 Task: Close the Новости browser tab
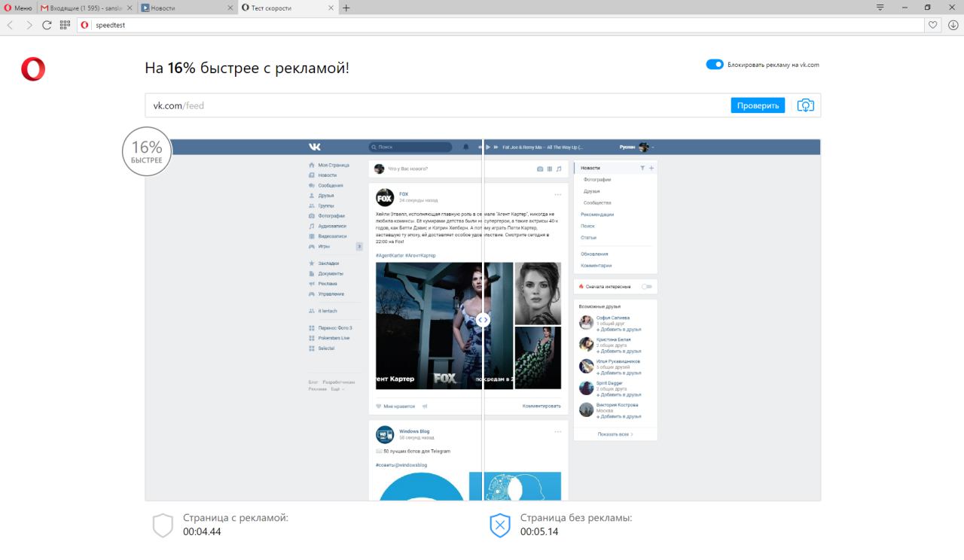[230, 8]
